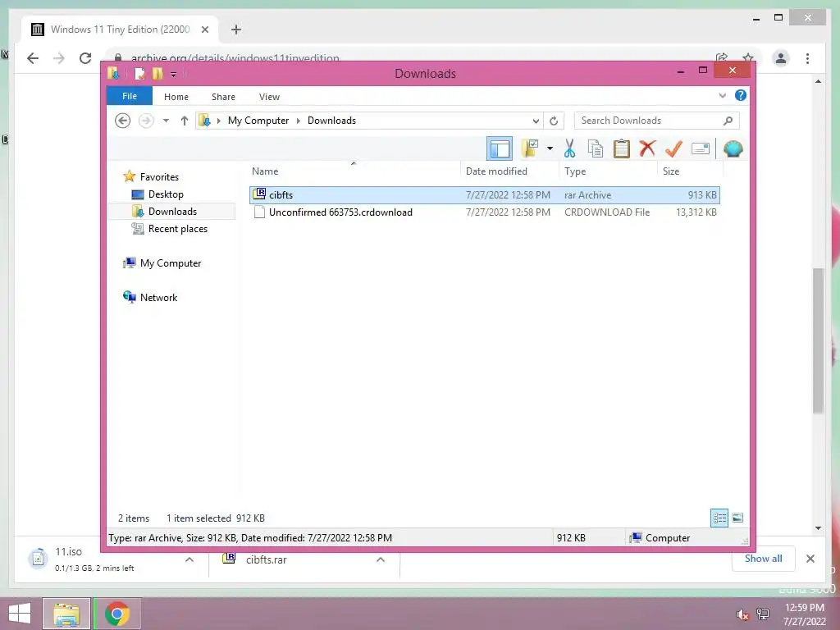Viewport: 840px width, 630px height.
Task: Click the Cut scissors icon
Action: tap(569, 148)
